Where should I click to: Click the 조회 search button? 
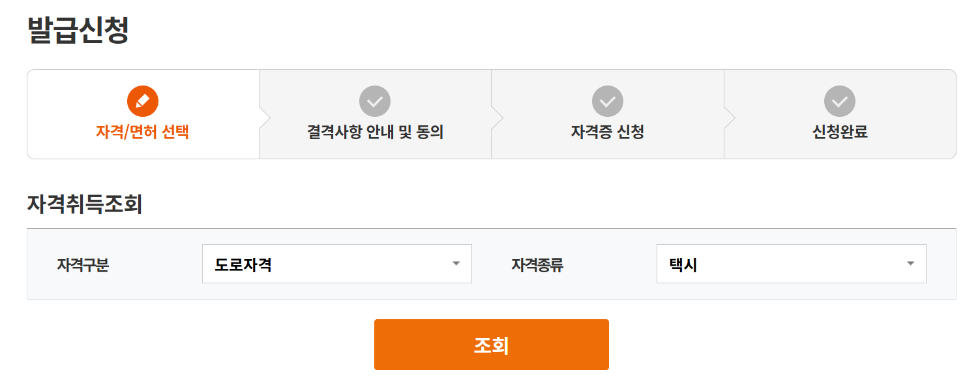[490, 344]
